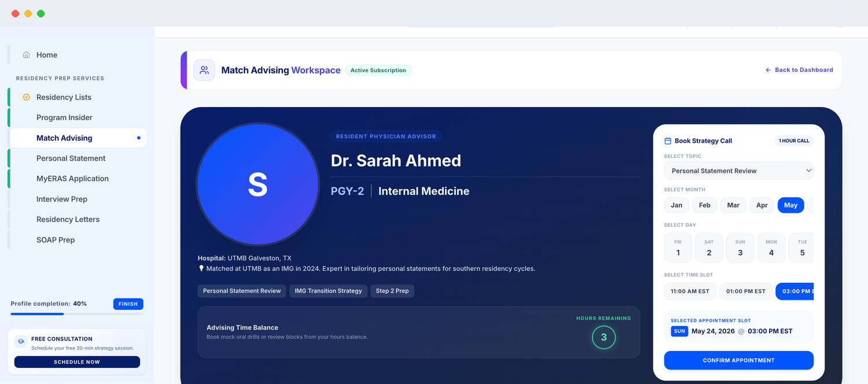This screenshot has height=384, width=868.
Task: Pick Tuesday 5 as the day
Action: 801,248
